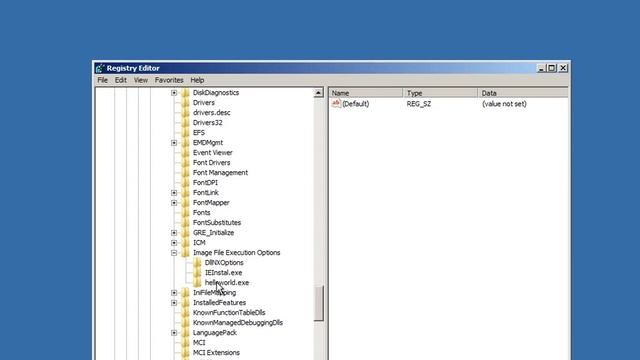Expand the LanguagePack key
Viewport: 640px width, 360px height.
(x=174, y=333)
